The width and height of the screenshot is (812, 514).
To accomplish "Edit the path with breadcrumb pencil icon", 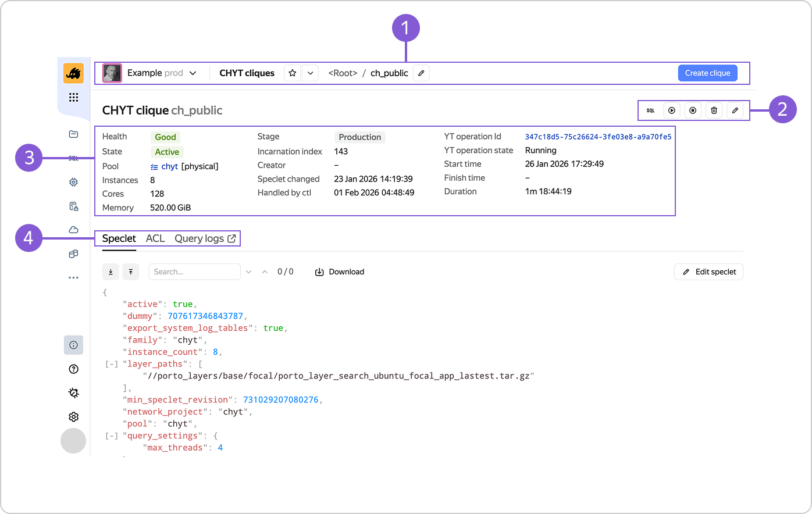I will tap(421, 73).
